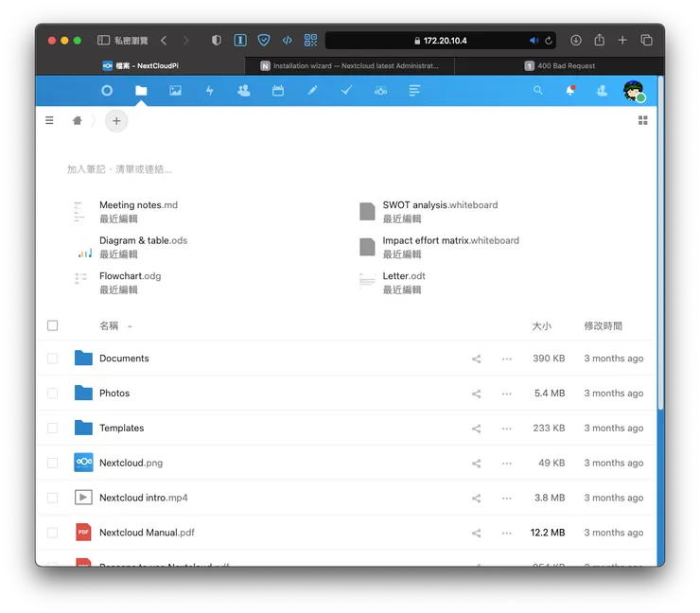Open the Nextcloud Dashboard circle icon
Screen dimensions: 700x613
(x=107, y=91)
